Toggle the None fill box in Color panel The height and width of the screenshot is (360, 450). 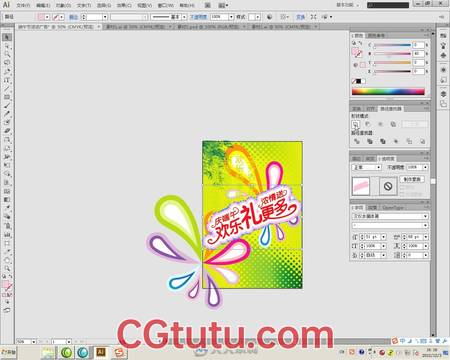point(354,81)
